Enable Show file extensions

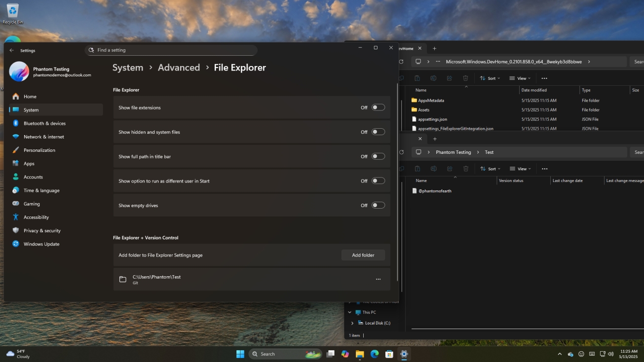click(x=378, y=108)
